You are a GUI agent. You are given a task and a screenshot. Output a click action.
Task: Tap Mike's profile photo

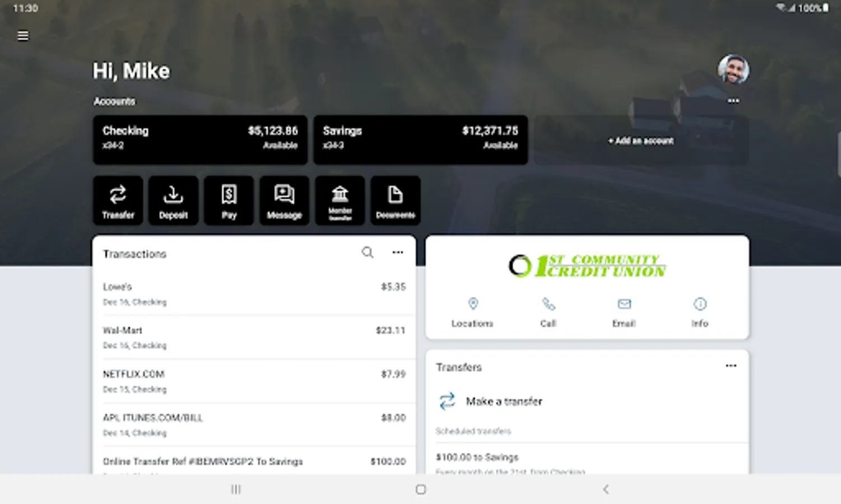coord(733,69)
